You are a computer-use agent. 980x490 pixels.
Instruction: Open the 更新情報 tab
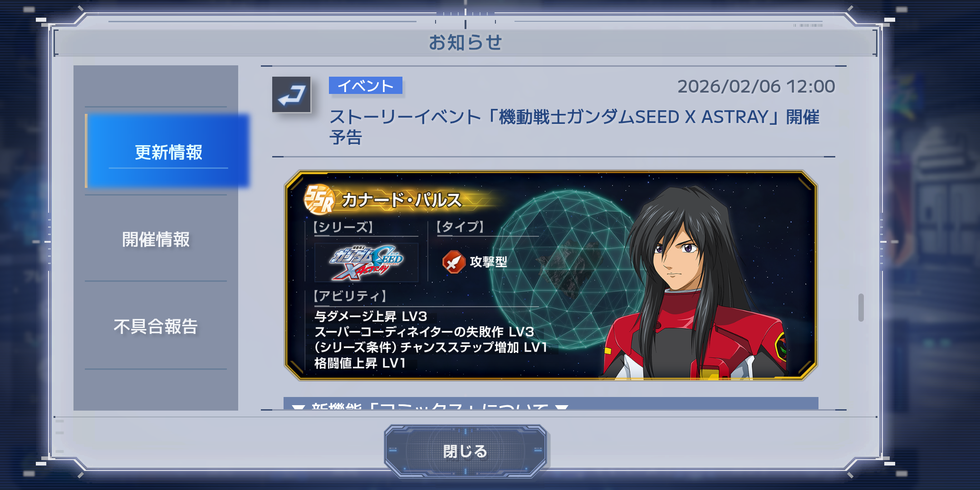click(168, 151)
